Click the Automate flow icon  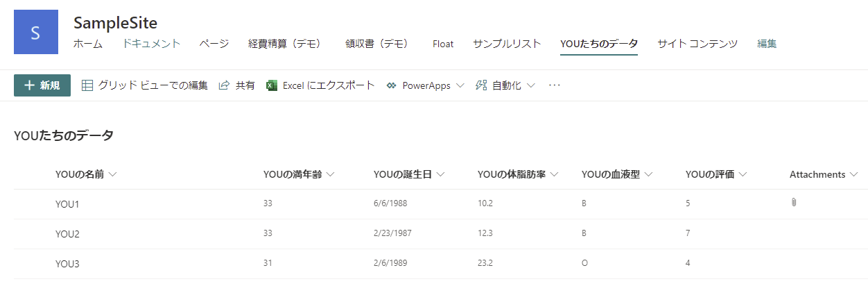[481, 85]
